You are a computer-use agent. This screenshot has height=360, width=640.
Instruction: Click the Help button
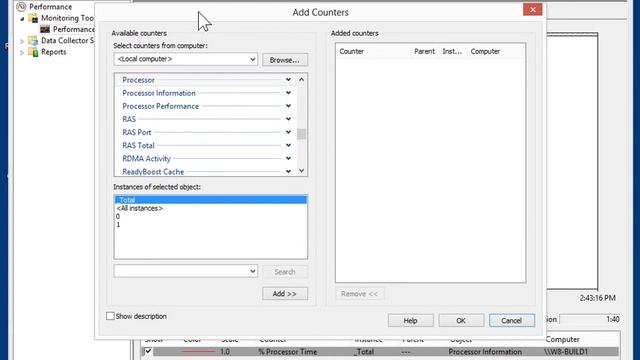coord(411,320)
